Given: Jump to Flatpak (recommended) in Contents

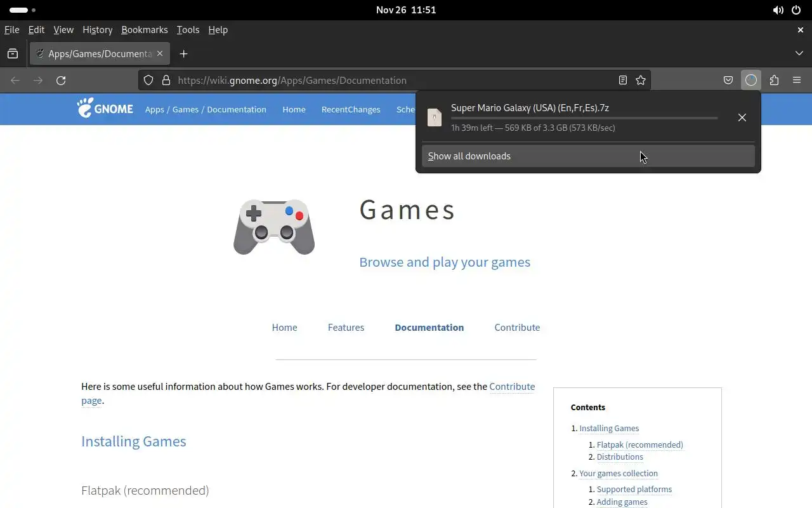Looking at the screenshot, I should [640, 445].
